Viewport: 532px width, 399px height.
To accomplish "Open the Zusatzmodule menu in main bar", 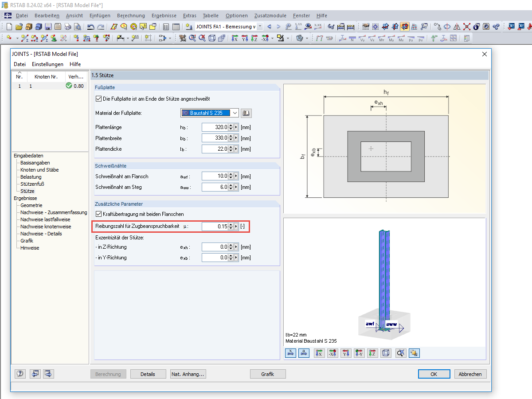I will click(270, 16).
